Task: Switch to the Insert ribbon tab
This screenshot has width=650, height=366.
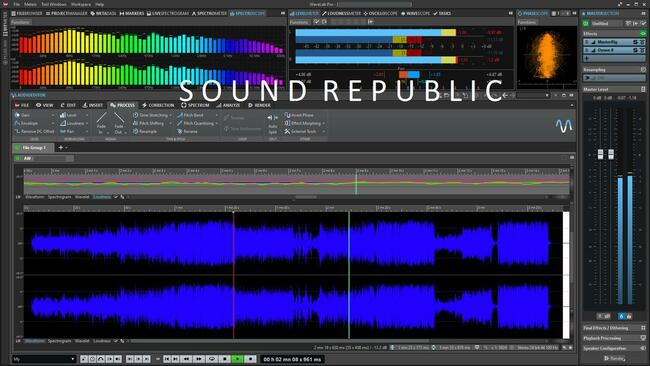Action: pos(92,105)
